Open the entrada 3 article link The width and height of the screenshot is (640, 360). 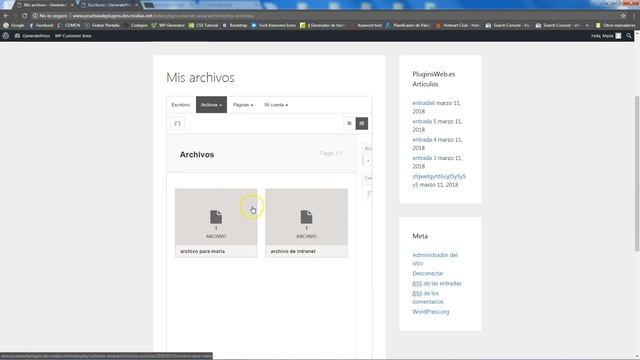tap(424, 158)
